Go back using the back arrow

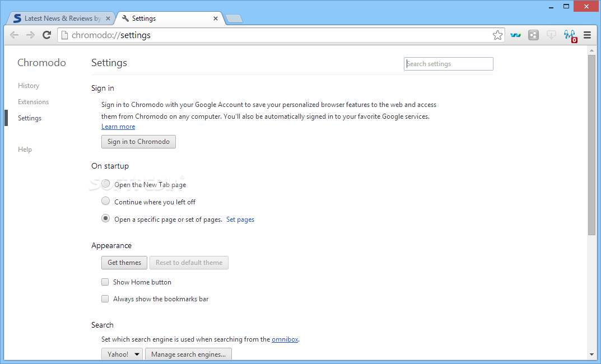[14, 35]
